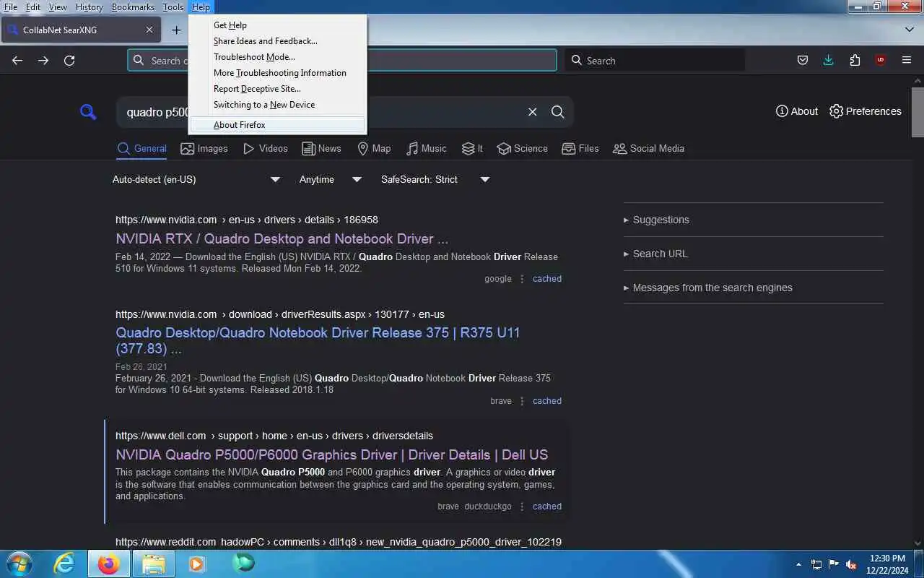Launch Internet Explorer from taskbar

pos(64,564)
